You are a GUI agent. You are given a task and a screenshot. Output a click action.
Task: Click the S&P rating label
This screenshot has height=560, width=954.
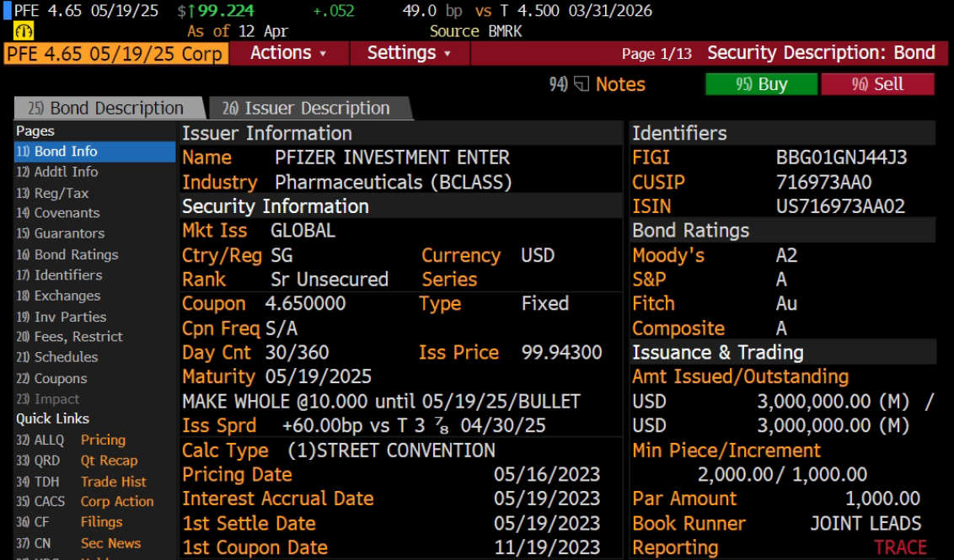[x=649, y=280]
